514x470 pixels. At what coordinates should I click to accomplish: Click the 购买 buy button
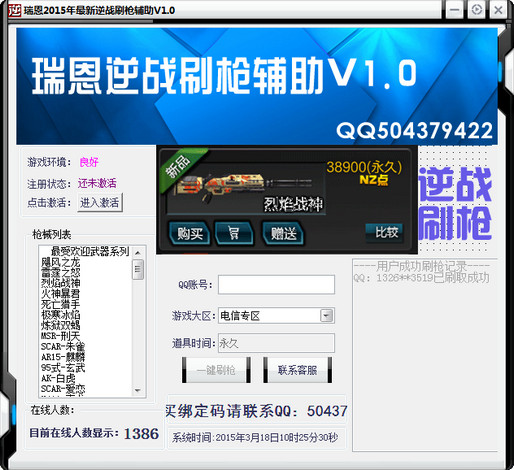click(189, 233)
